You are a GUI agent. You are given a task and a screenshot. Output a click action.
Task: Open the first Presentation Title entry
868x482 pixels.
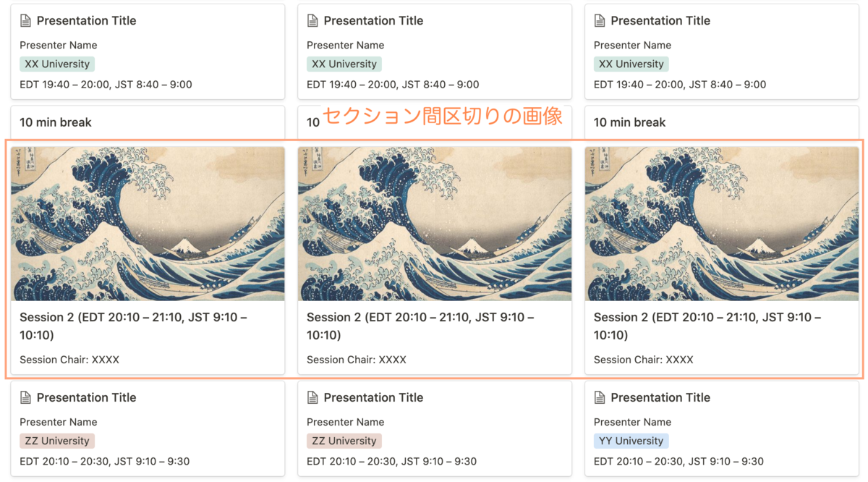pos(87,20)
